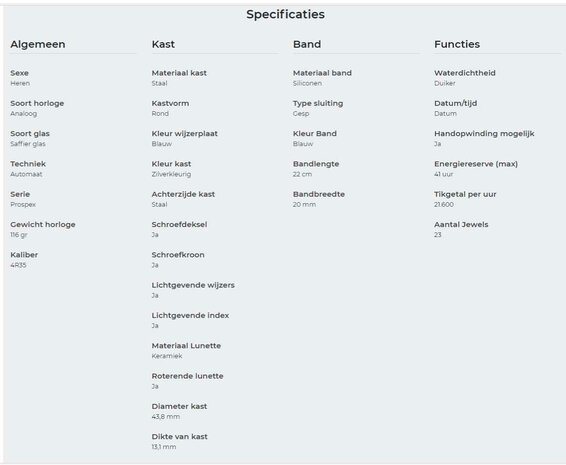Select the Algemeen section header
566x465 pixels.
[38, 44]
